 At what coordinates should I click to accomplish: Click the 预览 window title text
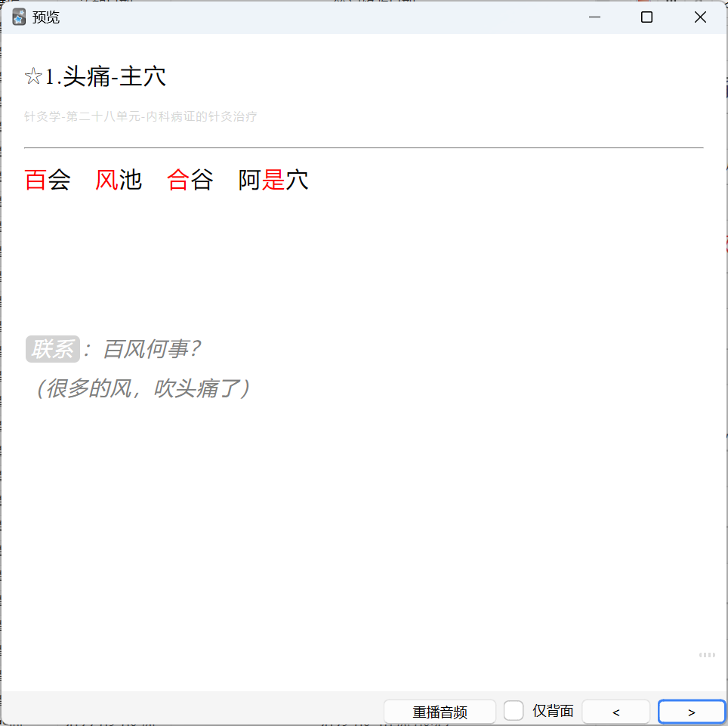(46, 17)
